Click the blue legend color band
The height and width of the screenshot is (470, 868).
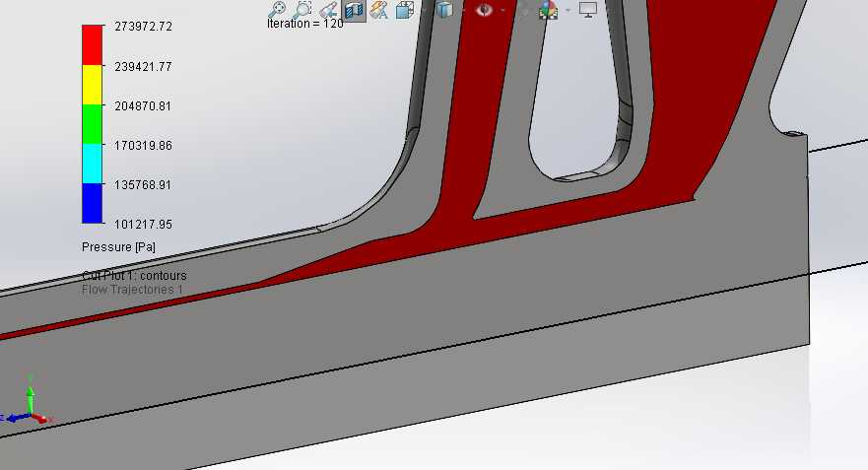click(x=93, y=203)
